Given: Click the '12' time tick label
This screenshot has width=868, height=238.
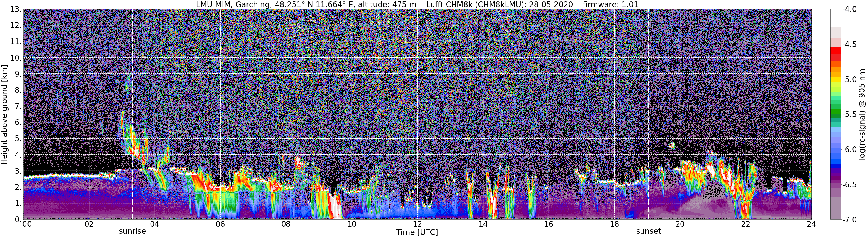Looking at the screenshot, I should point(417,224).
